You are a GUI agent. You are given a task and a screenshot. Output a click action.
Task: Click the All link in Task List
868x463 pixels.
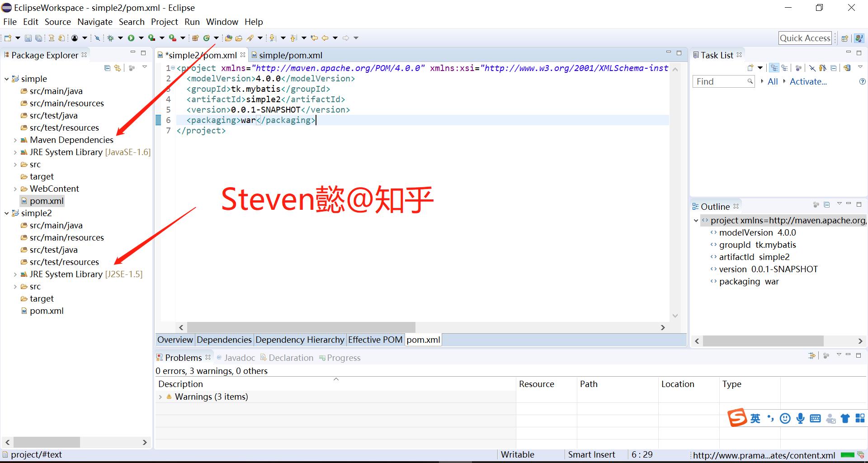[x=772, y=81]
